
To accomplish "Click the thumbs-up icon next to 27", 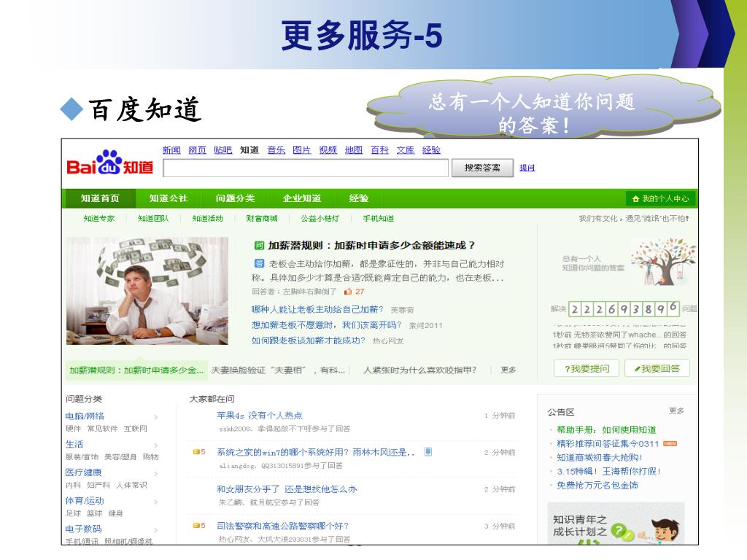I will pyautogui.click(x=348, y=292).
